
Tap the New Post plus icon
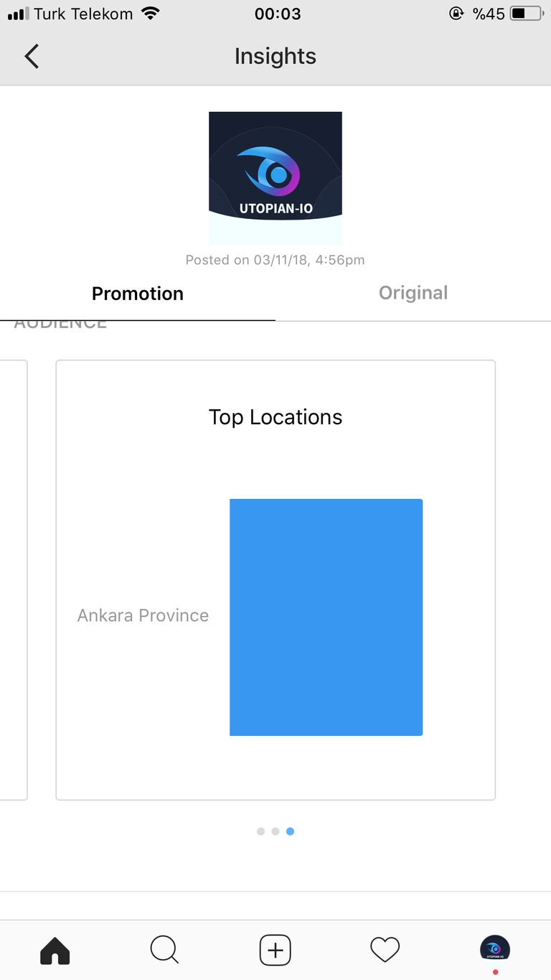(275, 951)
